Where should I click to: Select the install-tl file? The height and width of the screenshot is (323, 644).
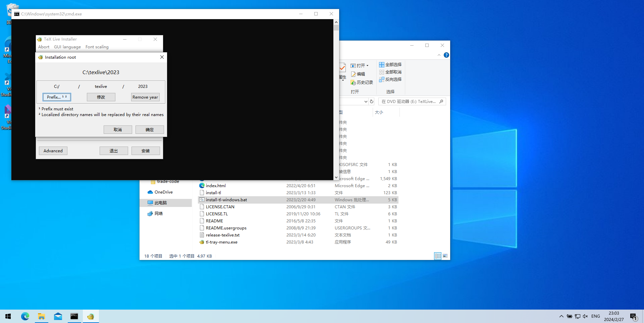213,193
